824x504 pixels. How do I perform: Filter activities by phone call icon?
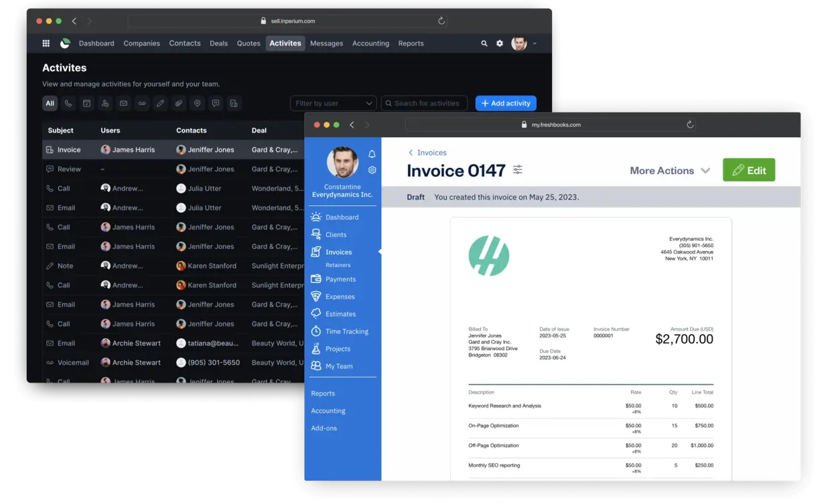coord(68,103)
